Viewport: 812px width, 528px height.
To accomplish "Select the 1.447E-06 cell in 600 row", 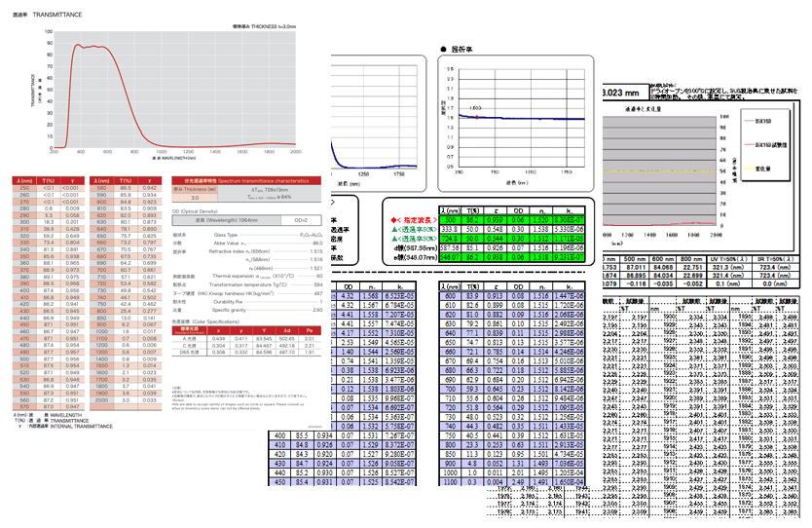I will click(570, 296).
